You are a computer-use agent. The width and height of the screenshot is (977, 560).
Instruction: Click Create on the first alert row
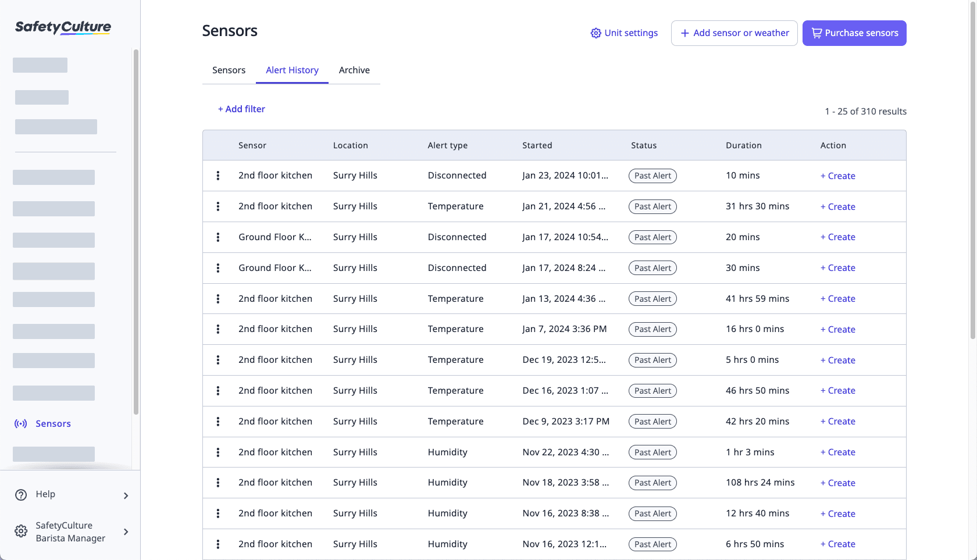837,175
